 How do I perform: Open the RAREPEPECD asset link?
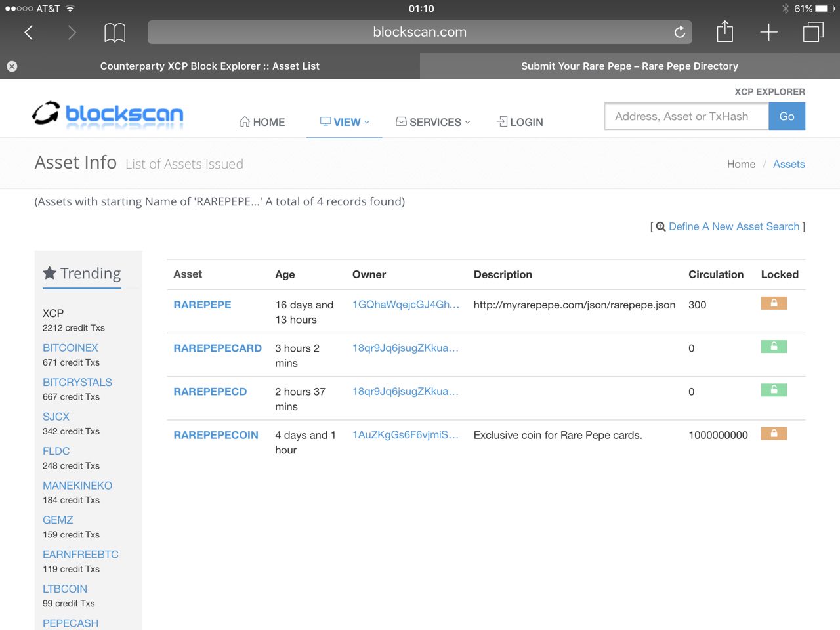click(x=210, y=391)
